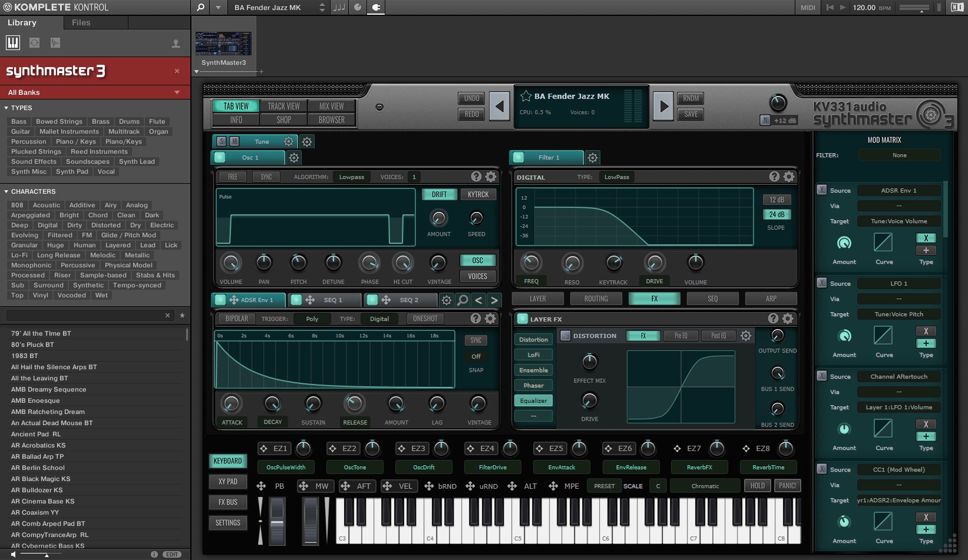This screenshot has width=968, height=560.
Task: Adjust the filter FREQ knob
Action: click(x=531, y=262)
